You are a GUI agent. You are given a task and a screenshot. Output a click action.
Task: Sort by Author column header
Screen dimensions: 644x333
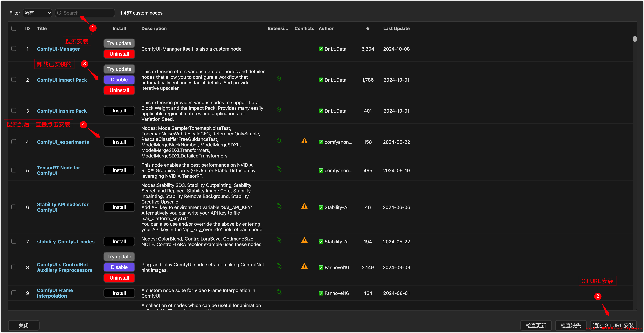click(326, 28)
